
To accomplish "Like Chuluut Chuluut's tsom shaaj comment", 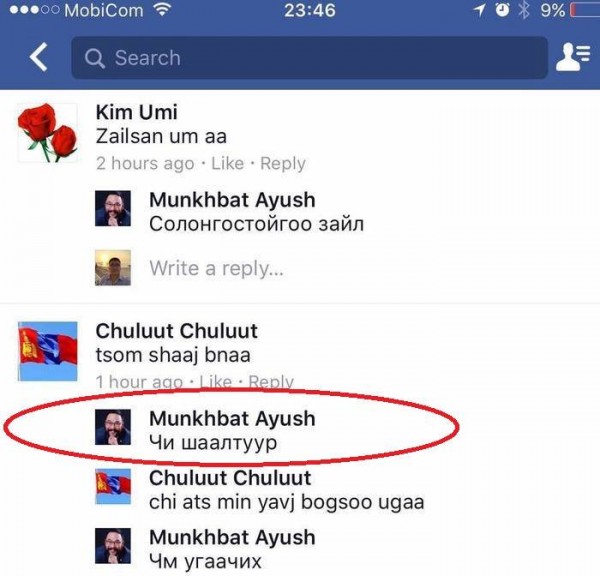I will click(x=215, y=382).
